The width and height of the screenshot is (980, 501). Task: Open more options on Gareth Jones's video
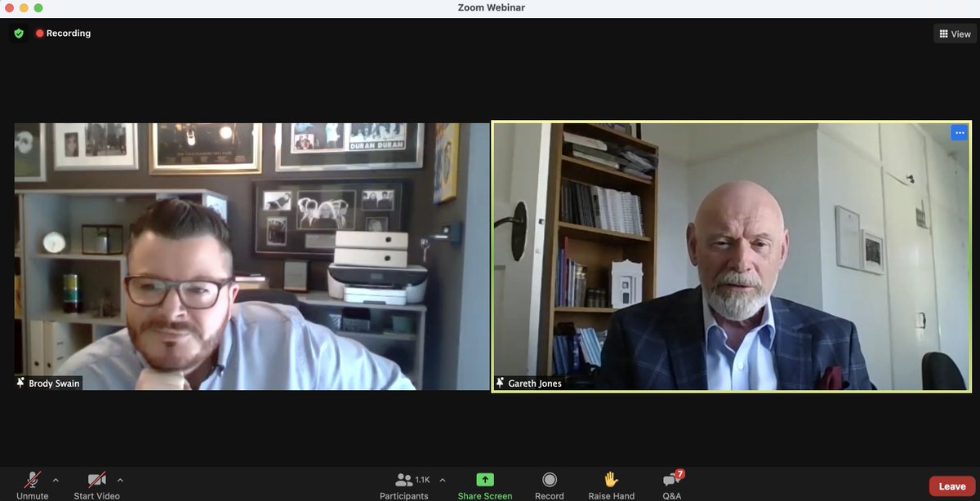point(960,132)
